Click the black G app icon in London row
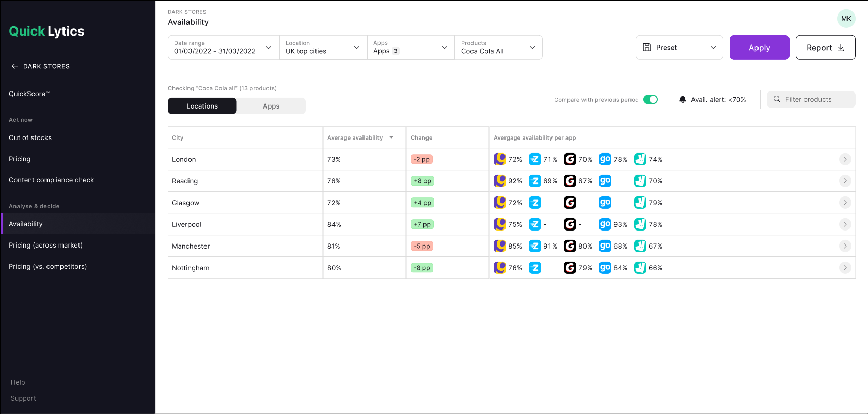This screenshot has height=414, width=868. pos(570,159)
